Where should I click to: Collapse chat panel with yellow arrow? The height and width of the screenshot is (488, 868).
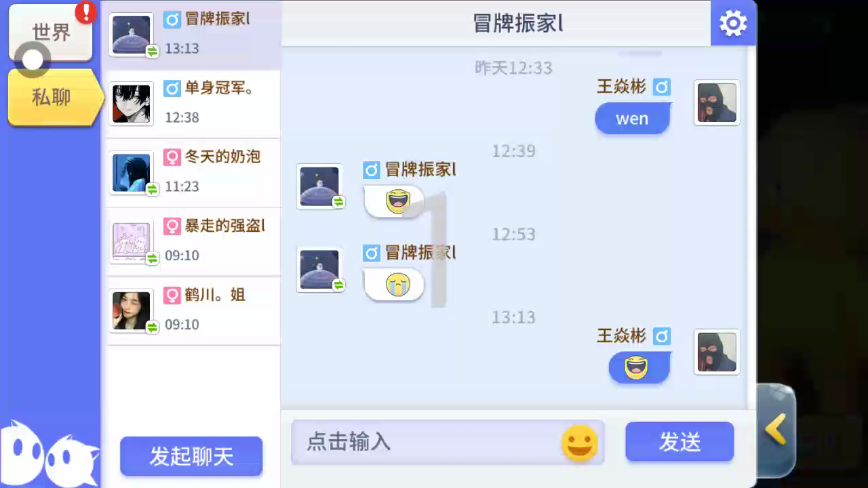click(776, 429)
